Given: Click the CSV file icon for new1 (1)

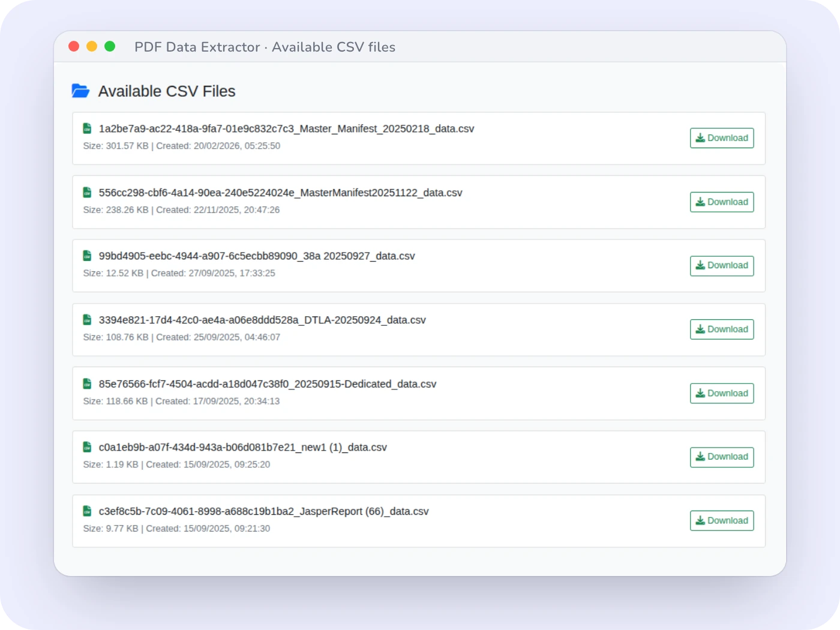Looking at the screenshot, I should click(x=87, y=448).
